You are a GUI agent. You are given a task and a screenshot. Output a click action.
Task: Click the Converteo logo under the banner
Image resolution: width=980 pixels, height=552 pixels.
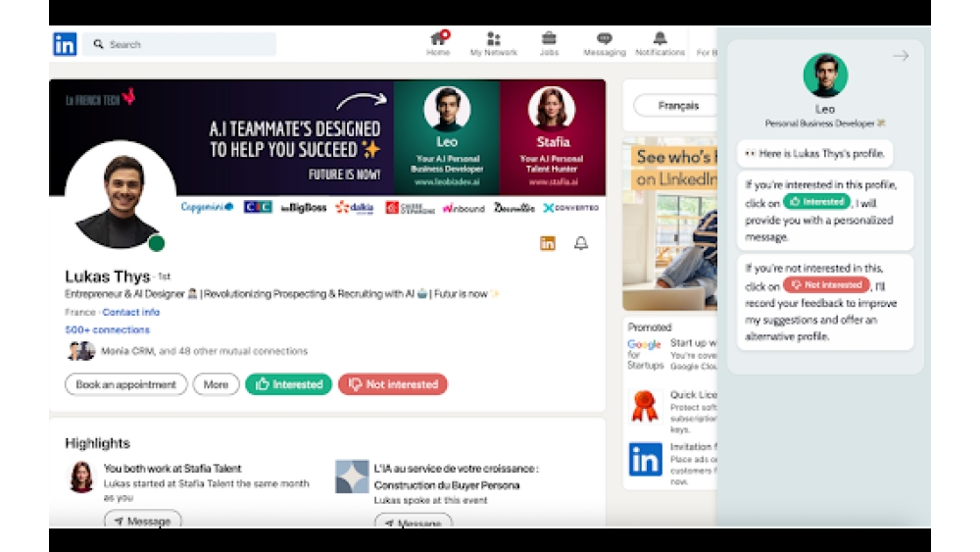click(570, 208)
